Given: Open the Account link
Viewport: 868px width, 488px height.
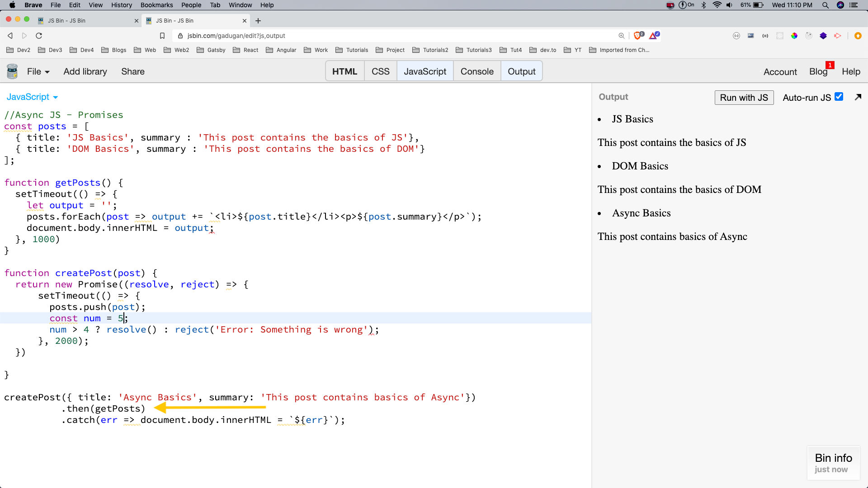Looking at the screenshot, I should [780, 72].
